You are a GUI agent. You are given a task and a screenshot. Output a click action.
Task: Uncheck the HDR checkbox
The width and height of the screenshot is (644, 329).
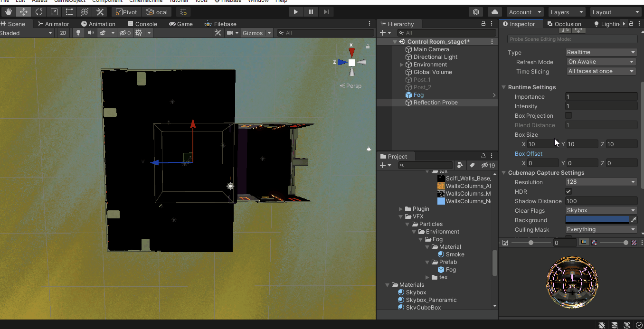(x=568, y=191)
